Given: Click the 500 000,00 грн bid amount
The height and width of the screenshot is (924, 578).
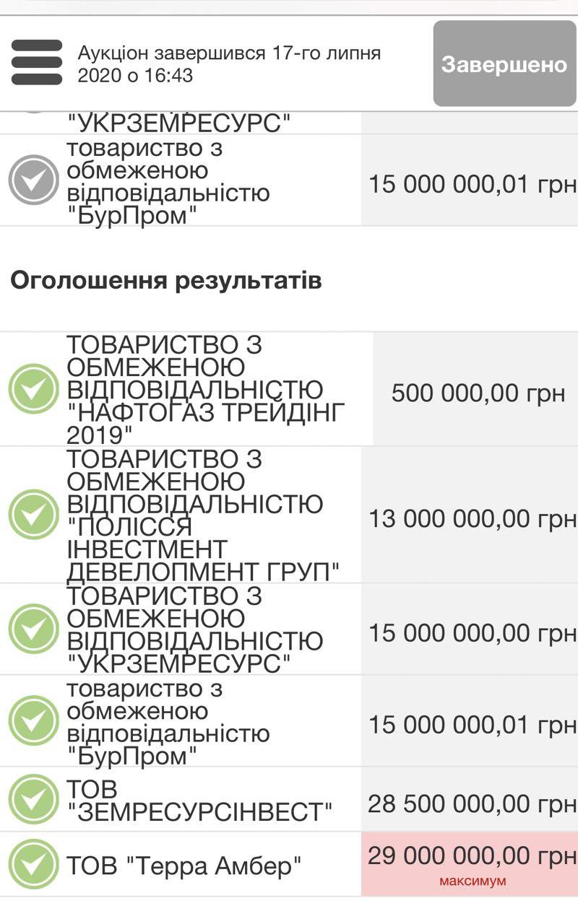Looking at the screenshot, I should click(478, 393).
